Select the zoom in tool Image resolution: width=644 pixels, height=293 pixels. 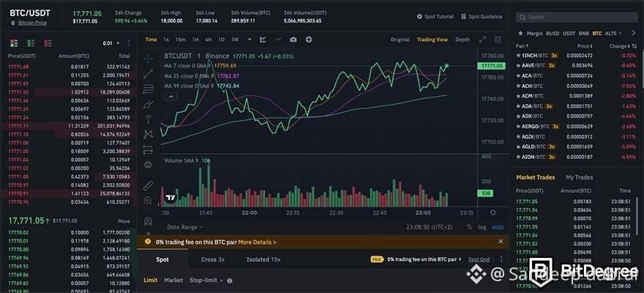coord(149,201)
